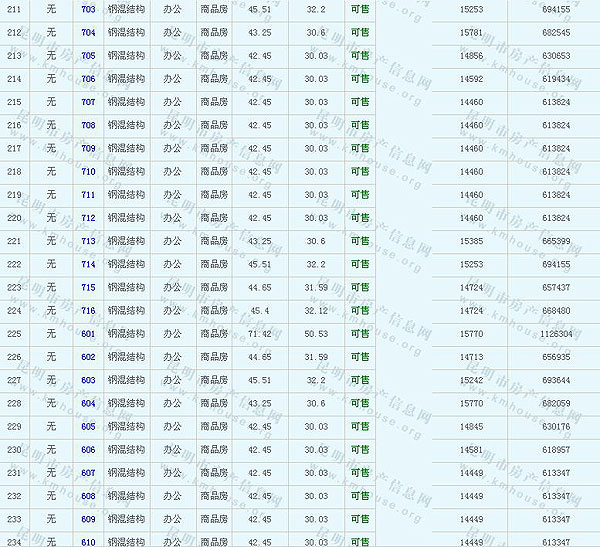600x547 pixels.
Task: Click 可售 status in row 211
Action: click(x=360, y=9)
